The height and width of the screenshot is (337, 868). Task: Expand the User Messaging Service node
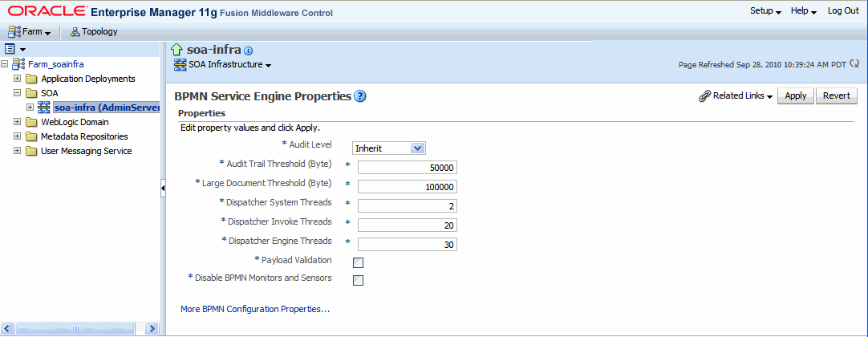(17, 151)
